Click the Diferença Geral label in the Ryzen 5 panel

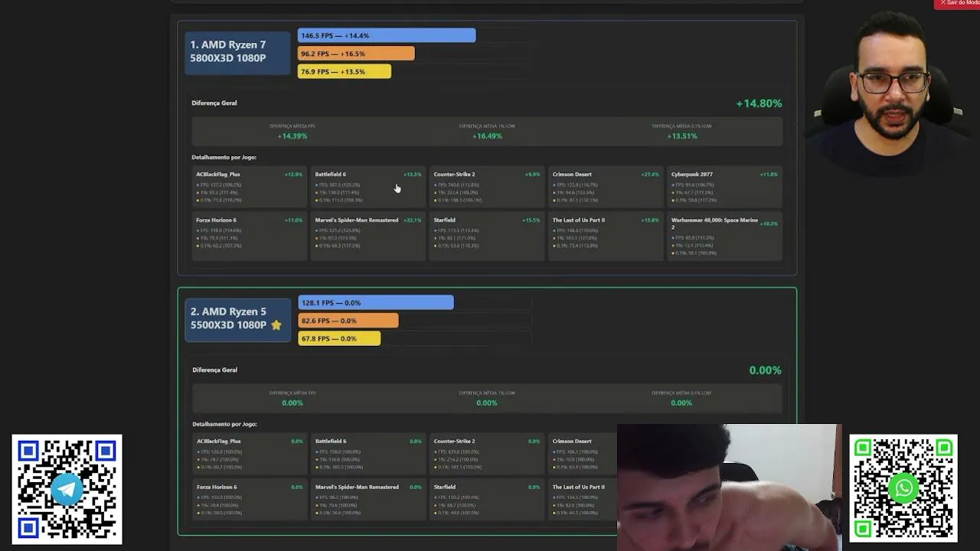tap(214, 370)
